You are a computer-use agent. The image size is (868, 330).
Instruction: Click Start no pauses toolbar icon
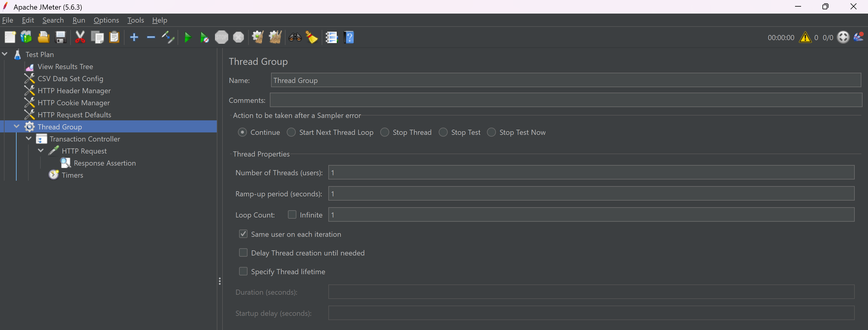pos(204,37)
